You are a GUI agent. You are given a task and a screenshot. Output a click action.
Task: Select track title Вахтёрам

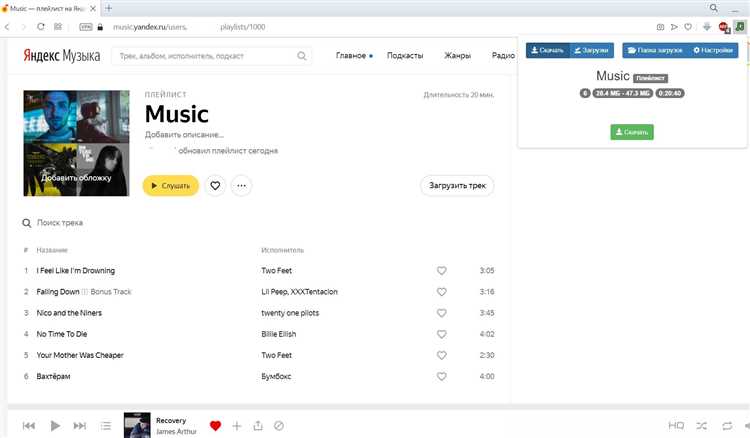(x=53, y=376)
